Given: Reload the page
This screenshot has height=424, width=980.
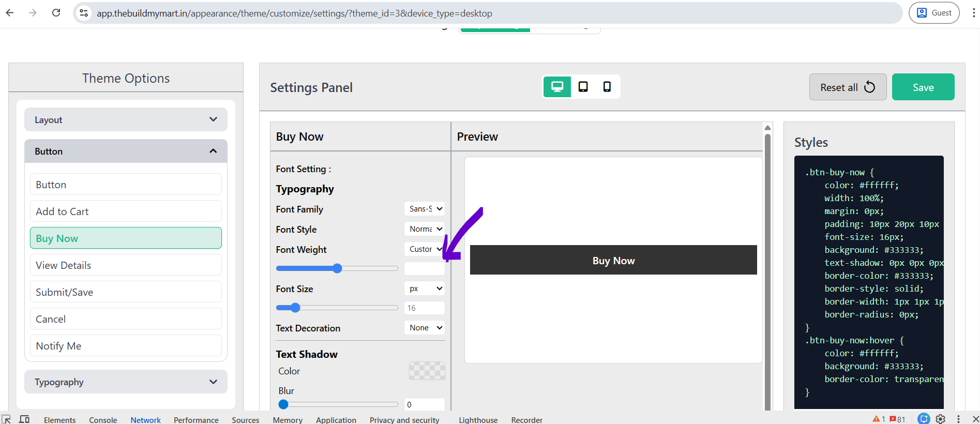Looking at the screenshot, I should (56, 13).
